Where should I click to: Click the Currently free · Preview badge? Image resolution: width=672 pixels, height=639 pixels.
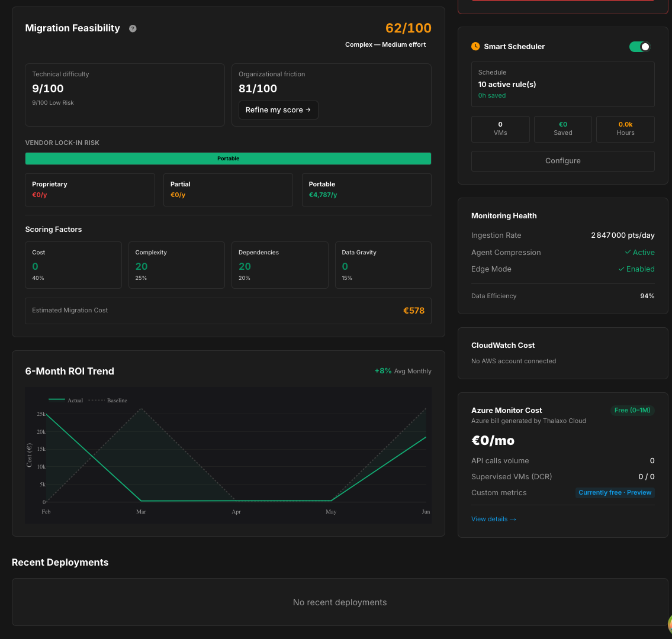[615, 492]
